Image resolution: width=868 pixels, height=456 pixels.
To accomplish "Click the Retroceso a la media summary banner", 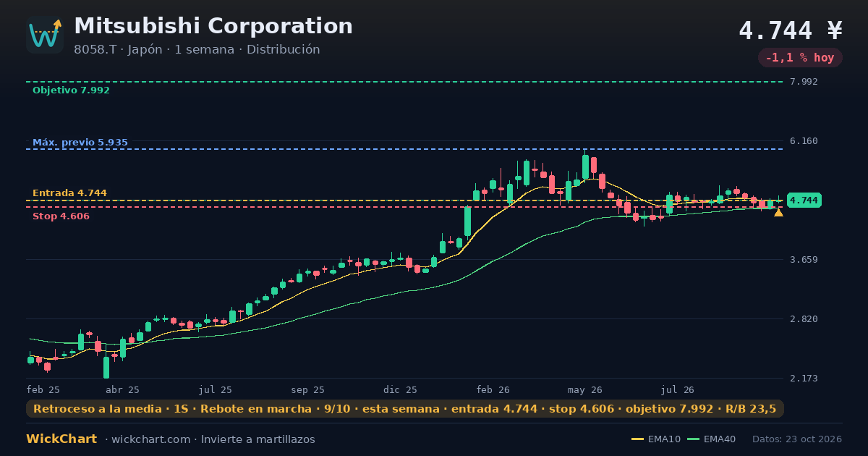I will tap(405, 409).
